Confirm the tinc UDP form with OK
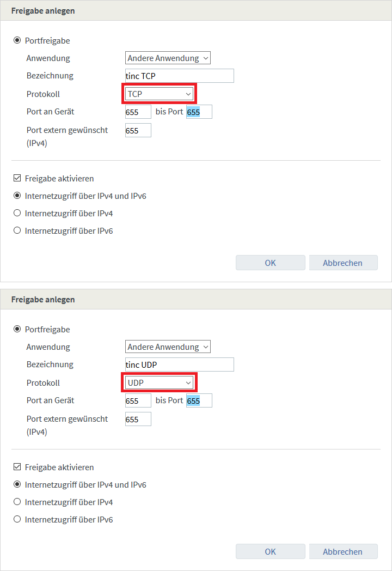 270,551
